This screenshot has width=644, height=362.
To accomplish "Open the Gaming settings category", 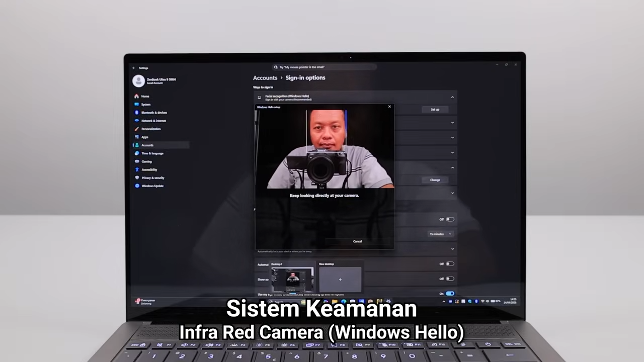I will [x=143, y=161].
